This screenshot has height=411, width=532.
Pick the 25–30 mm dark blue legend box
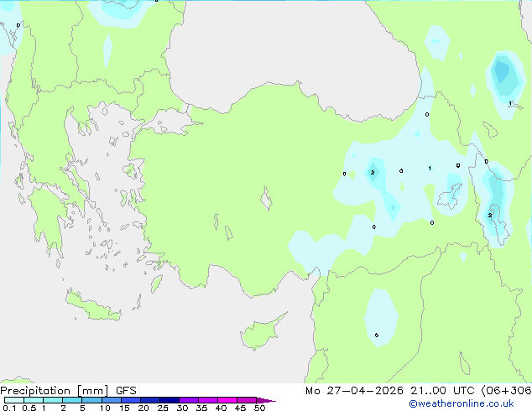pos(170,400)
